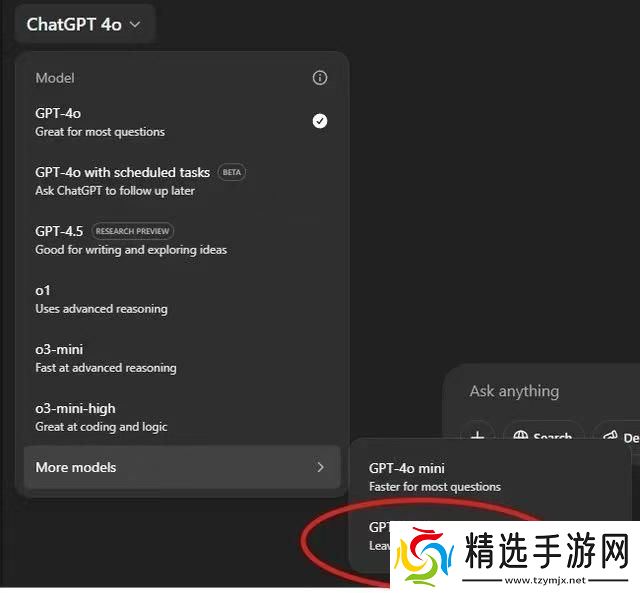Image resolution: width=640 pixels, height=593 pixels.
Task: Click the Search button in composer
Action: (x=544, y=433)
